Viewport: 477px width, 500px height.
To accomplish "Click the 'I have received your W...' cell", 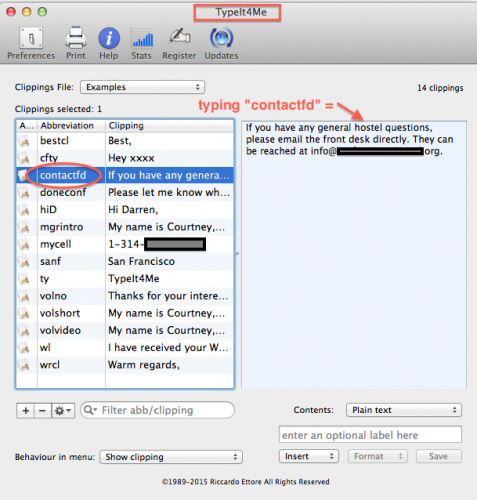I will (x=168, y=348).
